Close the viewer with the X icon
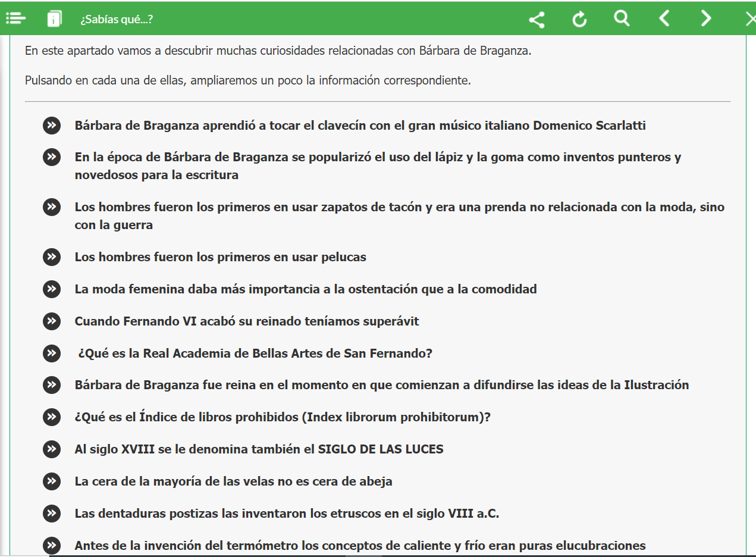The height and width of the screenshot is (557, 756). coord(750,19)
